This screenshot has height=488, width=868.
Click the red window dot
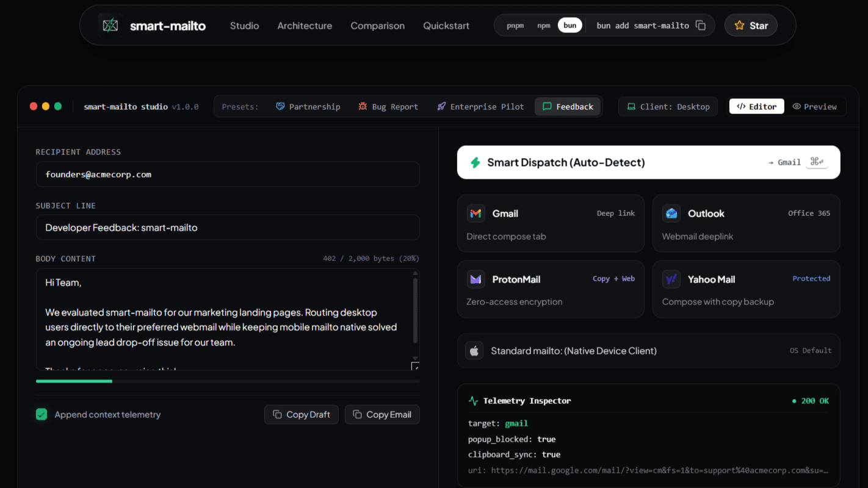pos(34,106)
